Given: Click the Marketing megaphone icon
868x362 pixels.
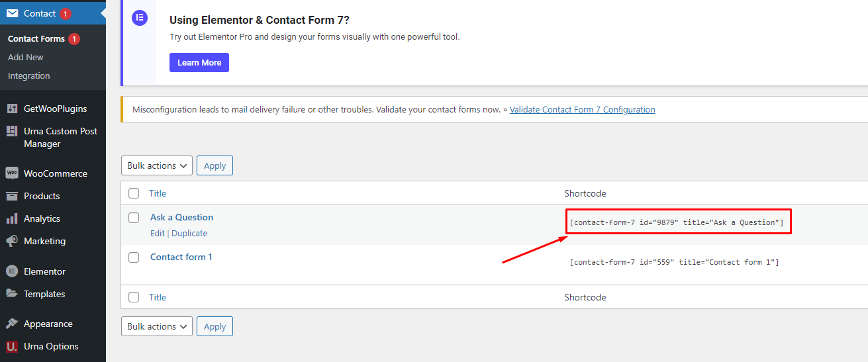Looking at the screenshot, I should pos(12,241).
